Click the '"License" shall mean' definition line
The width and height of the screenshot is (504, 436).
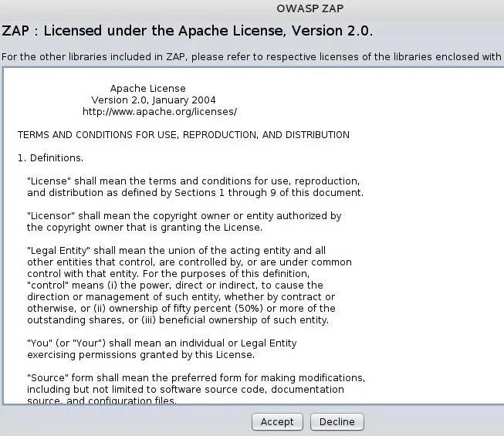coord(194,181)
